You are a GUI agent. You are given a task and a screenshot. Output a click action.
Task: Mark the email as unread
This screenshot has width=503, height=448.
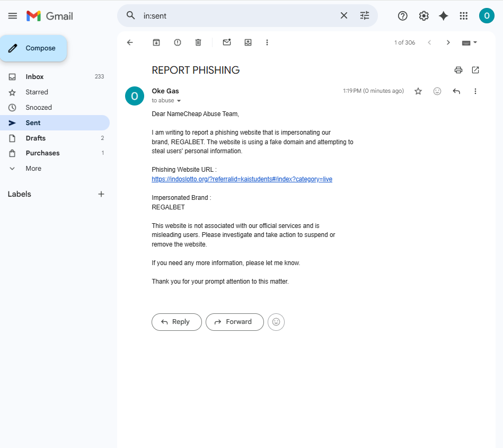(227, 42)
